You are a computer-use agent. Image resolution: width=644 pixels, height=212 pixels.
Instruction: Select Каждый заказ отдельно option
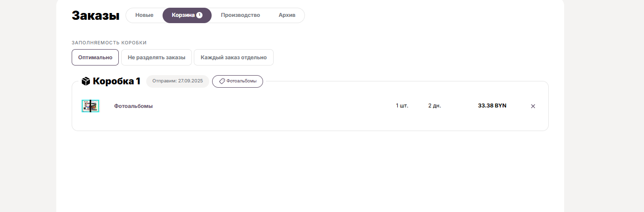(x=234, y=57)
